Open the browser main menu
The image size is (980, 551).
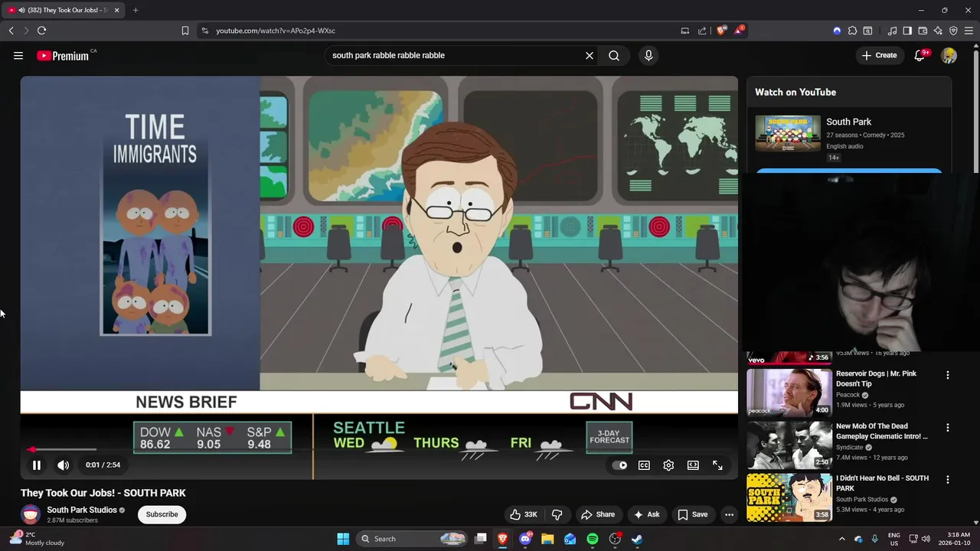point(969,31)
